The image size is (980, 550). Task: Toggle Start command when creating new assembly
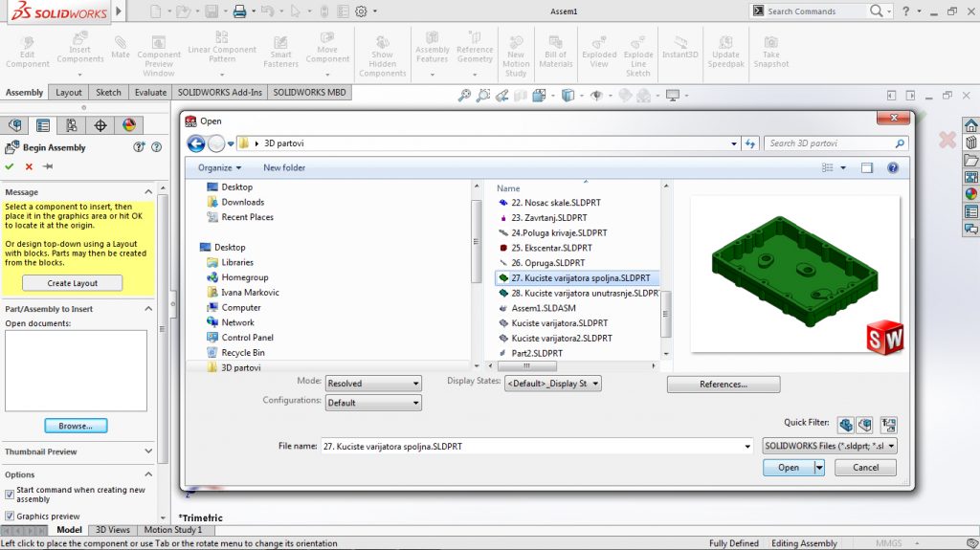pyautogui.click(x=10, y=495)
